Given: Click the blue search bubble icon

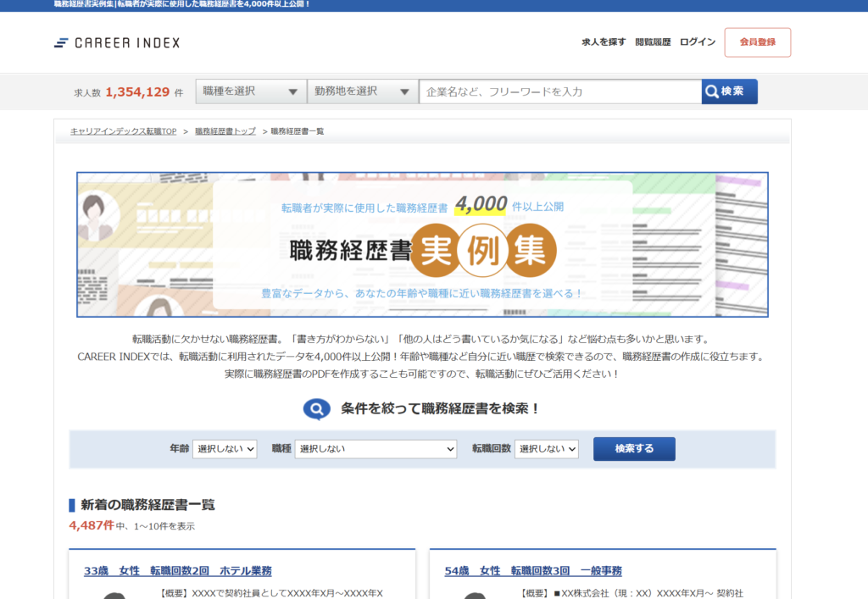Looking at the screenshot, I should 317,409.
